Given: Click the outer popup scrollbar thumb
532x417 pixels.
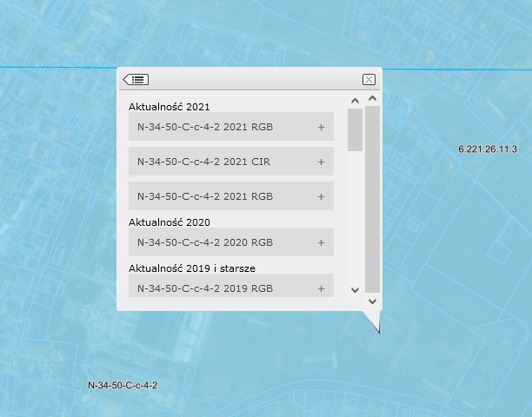Looking at the screenshot, I should tap(372, 198).
